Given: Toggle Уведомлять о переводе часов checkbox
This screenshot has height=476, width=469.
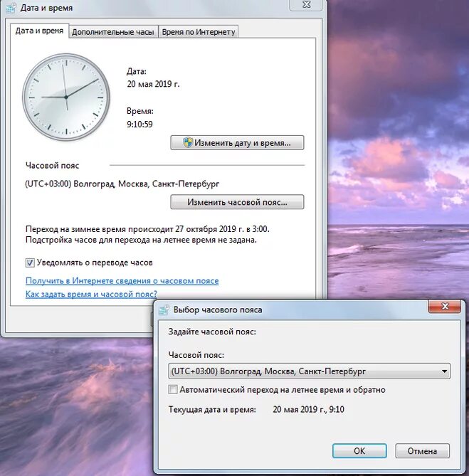Looking at the screenshot, I should 30,263.
